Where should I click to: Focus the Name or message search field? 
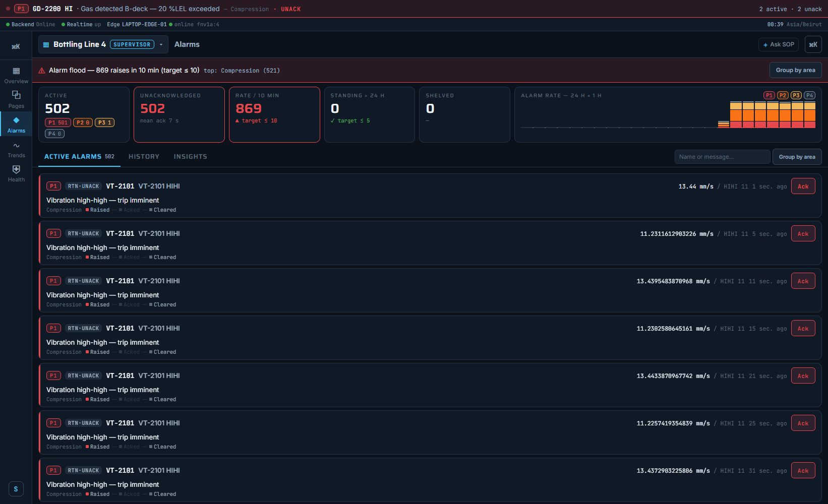click(722, 157)
